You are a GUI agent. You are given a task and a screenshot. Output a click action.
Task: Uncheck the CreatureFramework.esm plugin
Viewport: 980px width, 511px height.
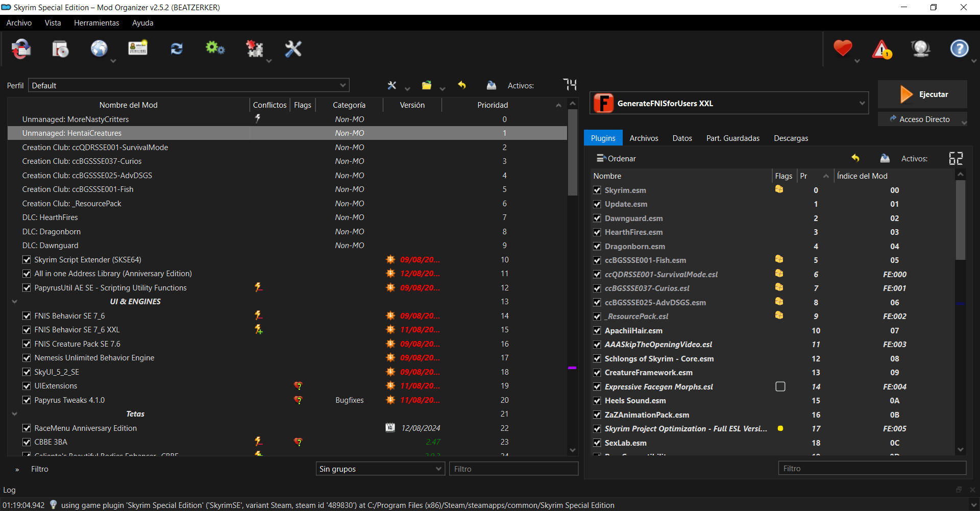coord(597,373)
